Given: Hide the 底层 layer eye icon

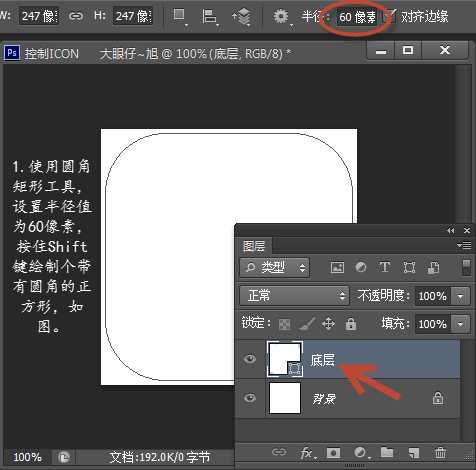Looking at the screenshot, I should coord(250,359).
